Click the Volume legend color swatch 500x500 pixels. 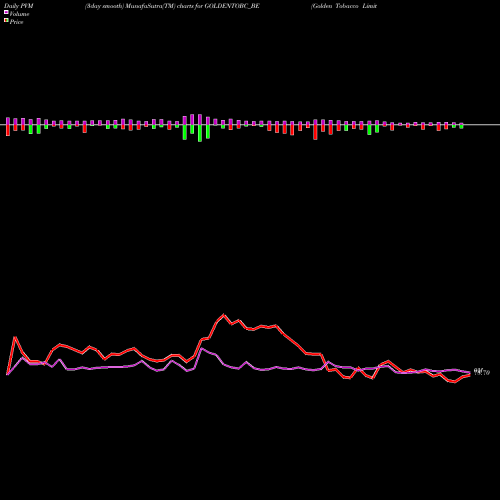[x=6, y=13]
